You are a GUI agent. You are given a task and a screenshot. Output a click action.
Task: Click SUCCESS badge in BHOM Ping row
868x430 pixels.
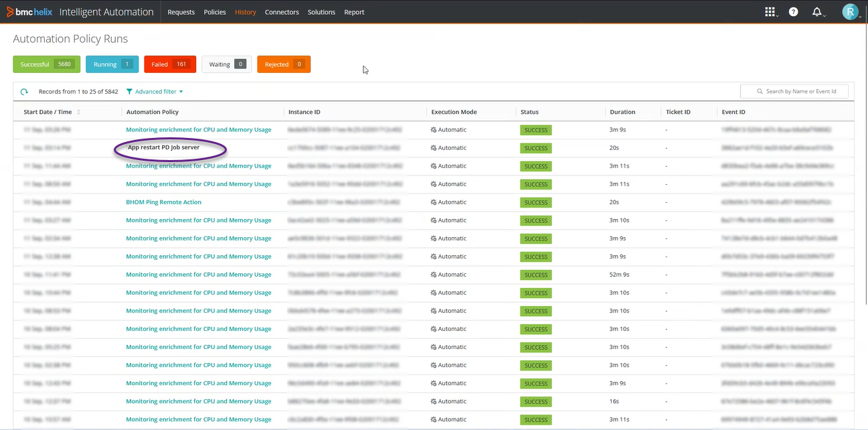[x=536, y=202]
